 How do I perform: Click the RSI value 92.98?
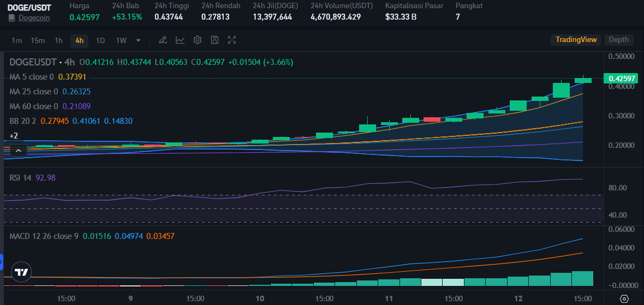tap(46, 178)
